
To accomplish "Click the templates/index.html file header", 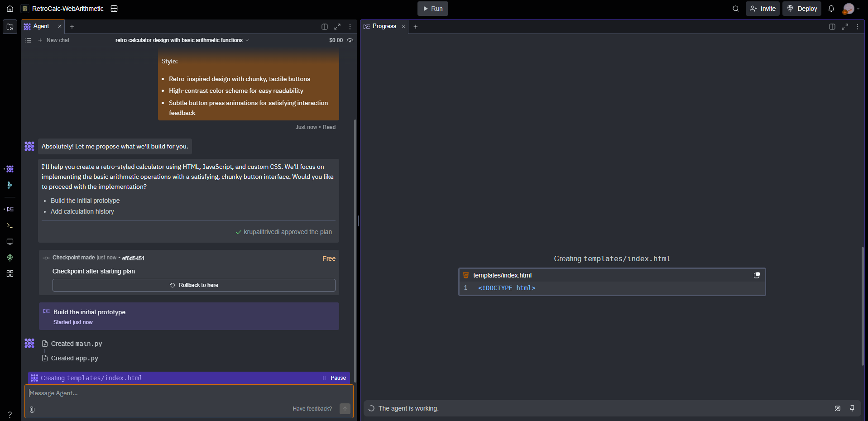I will click(612, 275).
